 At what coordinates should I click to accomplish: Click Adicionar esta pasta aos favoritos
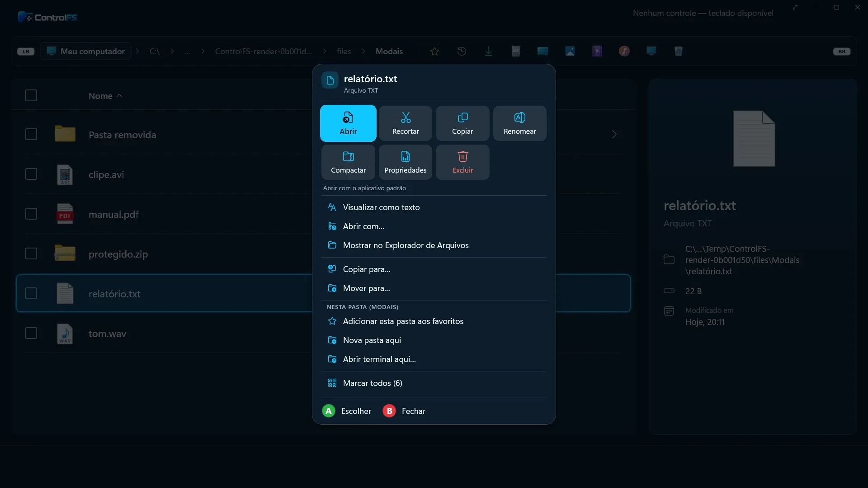[x=434, y=321]
